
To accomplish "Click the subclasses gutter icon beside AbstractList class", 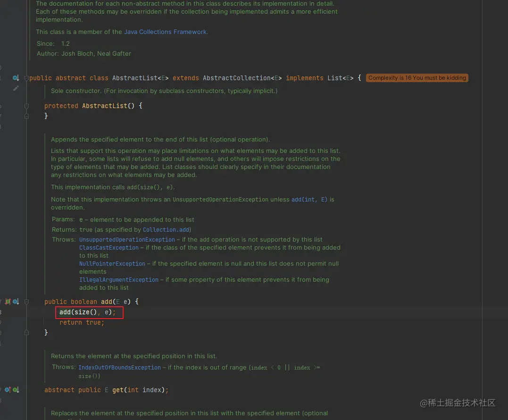I will point(16,78).
